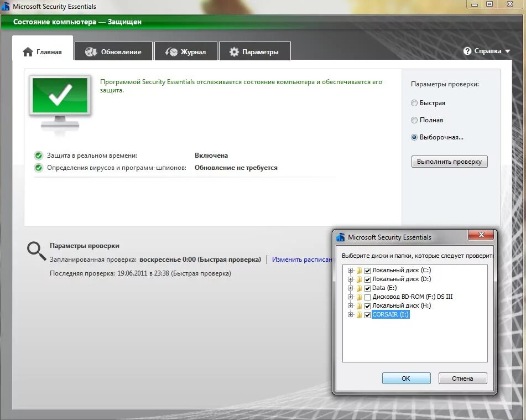Screen dimensions: 526x420
Task: Select the Data (E:) tree label
Action: pos(384,288)
